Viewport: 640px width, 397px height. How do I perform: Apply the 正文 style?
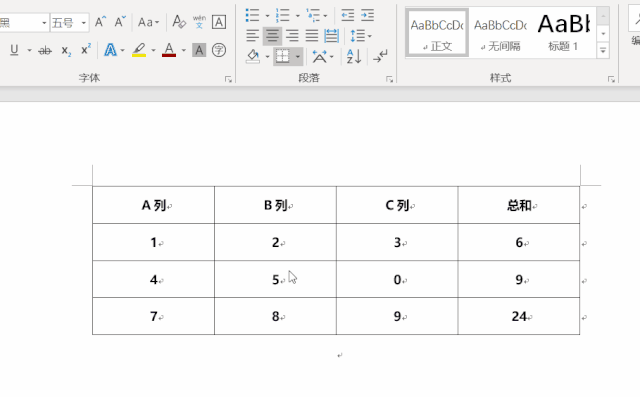437,33
